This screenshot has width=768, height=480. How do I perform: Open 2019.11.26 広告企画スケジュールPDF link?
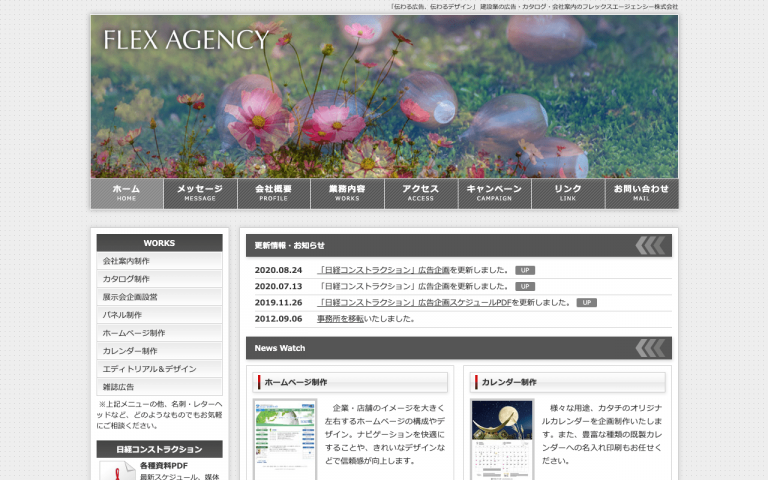click(x=414, y=302)
